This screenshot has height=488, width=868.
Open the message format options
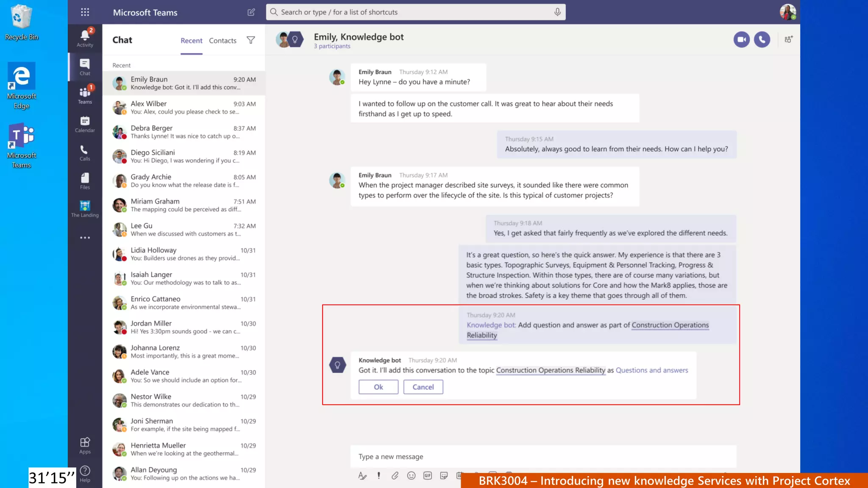(362, 476)
